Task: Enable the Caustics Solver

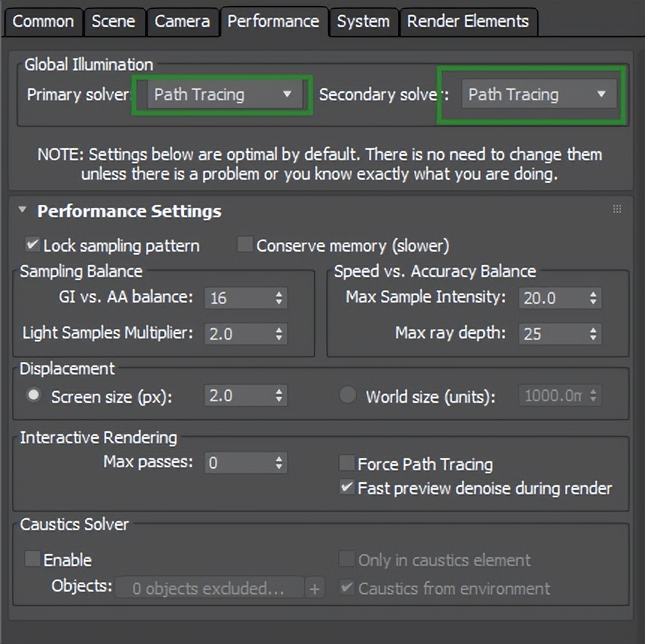Action: click(x=31, y=559)
